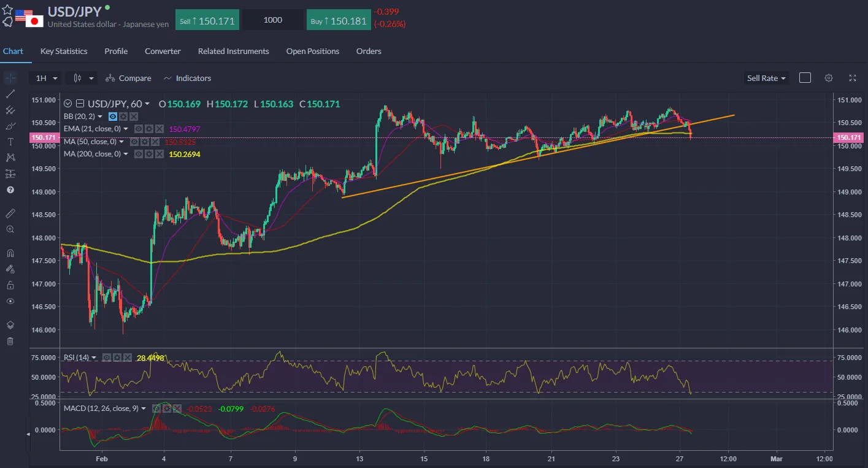Select the trend line drawing tool
This screenshot has width=868, height=468.
(10, 94)
